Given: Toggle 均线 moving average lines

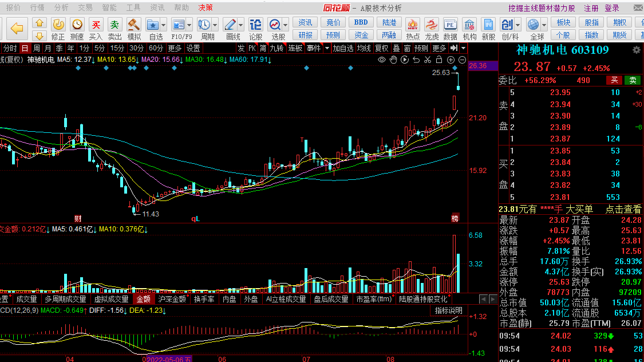Looking at the screenshot, I should [x=364, y=49].
